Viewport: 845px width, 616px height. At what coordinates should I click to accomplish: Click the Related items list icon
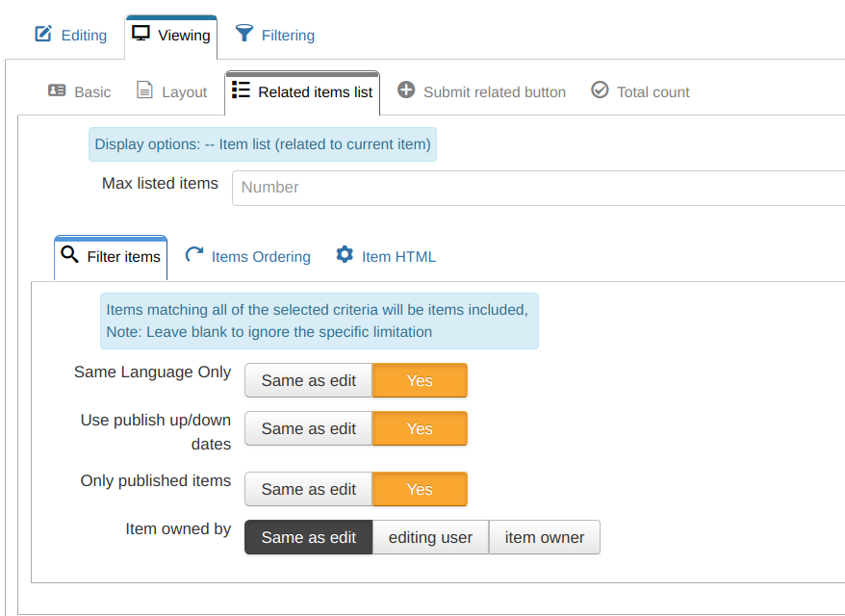pyautogui.click(x=241, y=90)
